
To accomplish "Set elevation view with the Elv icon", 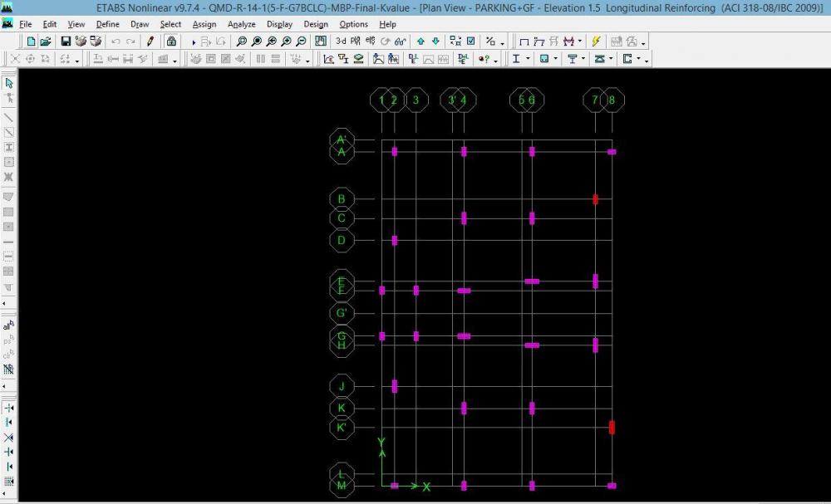I will (371, 42).
